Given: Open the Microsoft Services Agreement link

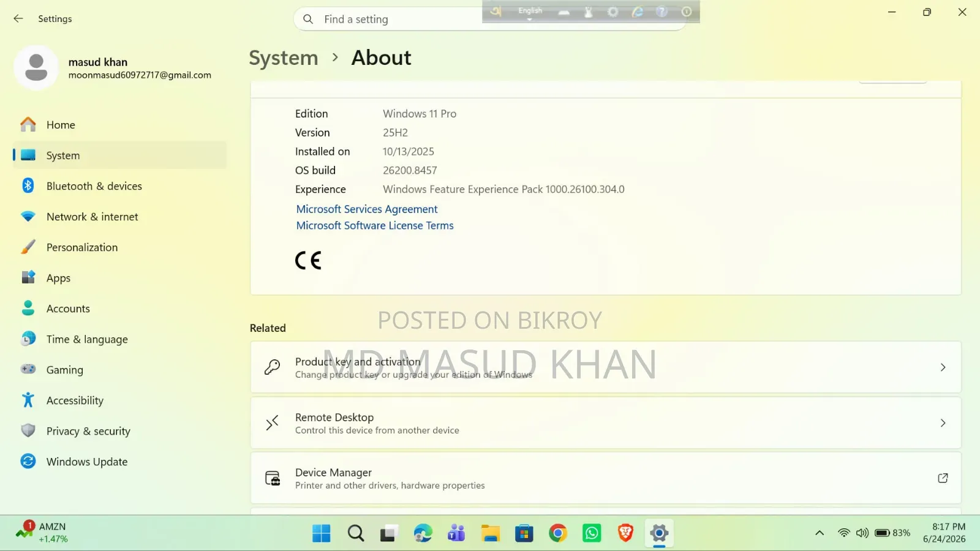Looking at the screenshot, I should tap(367, 209).
